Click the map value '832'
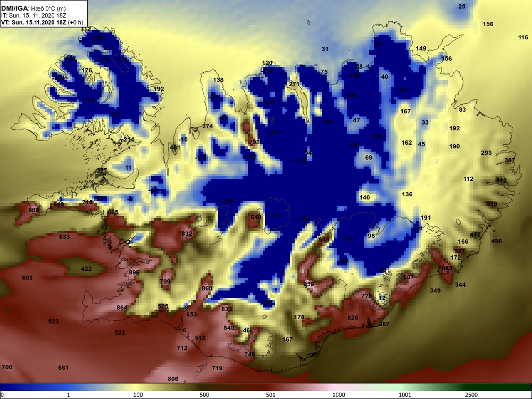The height and width of the screenshot is (399, 532). coord(187,234)
